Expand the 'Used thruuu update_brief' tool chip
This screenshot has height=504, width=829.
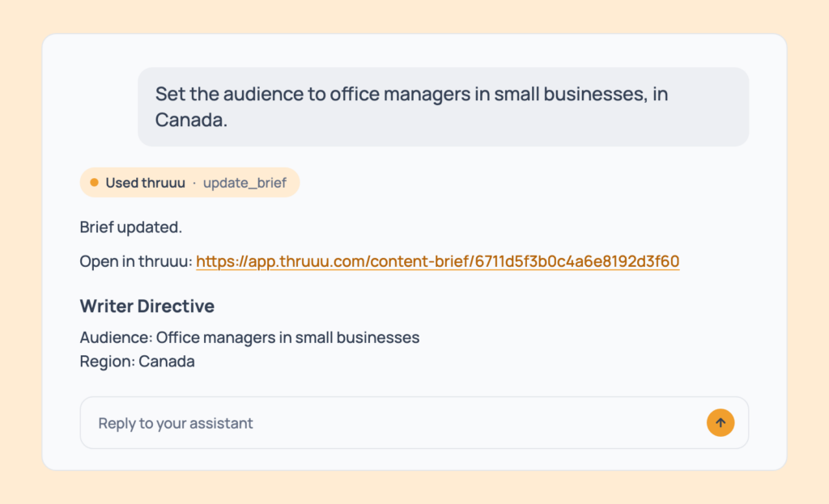pyautogui.click(x=189, y=183)
